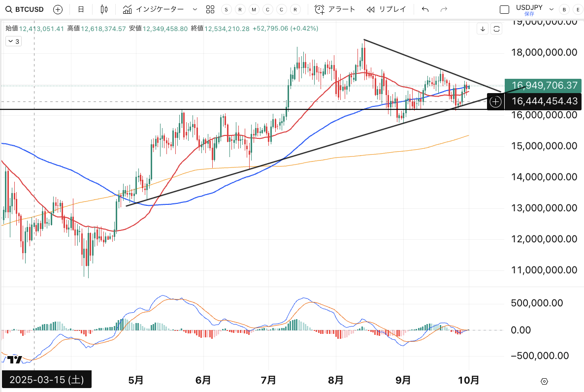Click the 7月 label on time axis

coord(268,380)
